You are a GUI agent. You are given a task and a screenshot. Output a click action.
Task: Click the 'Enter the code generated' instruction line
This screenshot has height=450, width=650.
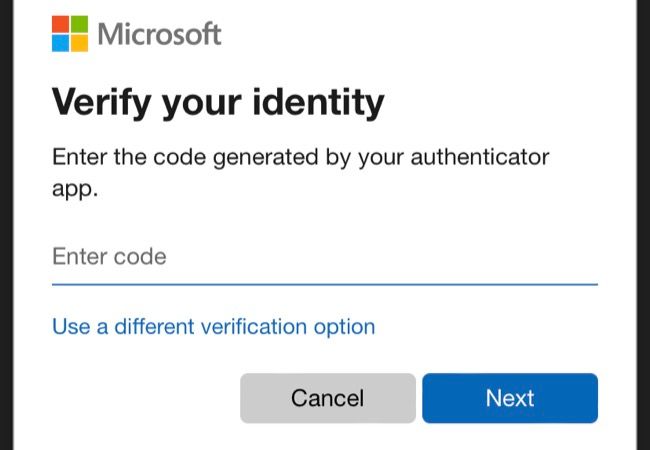(x=300, y=157)
